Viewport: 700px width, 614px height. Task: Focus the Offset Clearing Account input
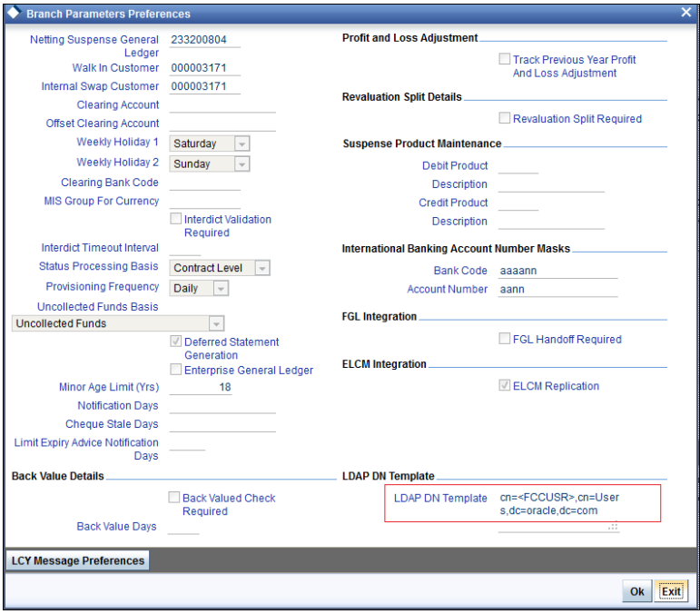pyautogui.click(x=222, y=124)
